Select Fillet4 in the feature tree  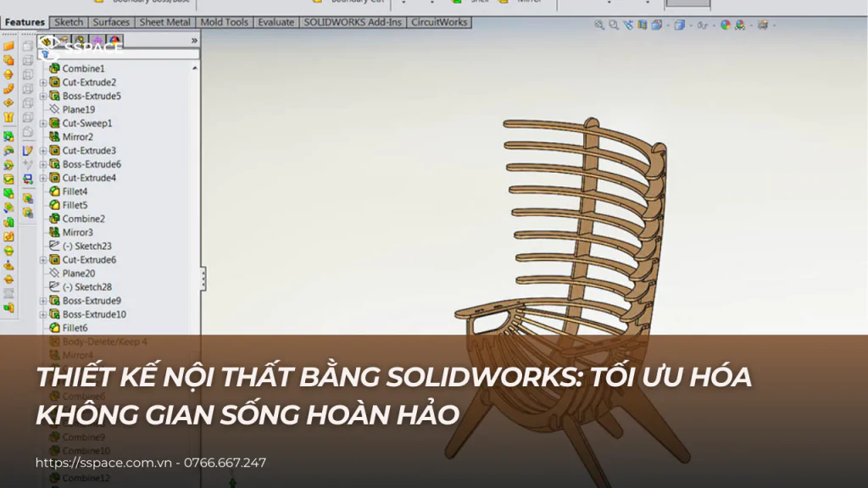75,191
